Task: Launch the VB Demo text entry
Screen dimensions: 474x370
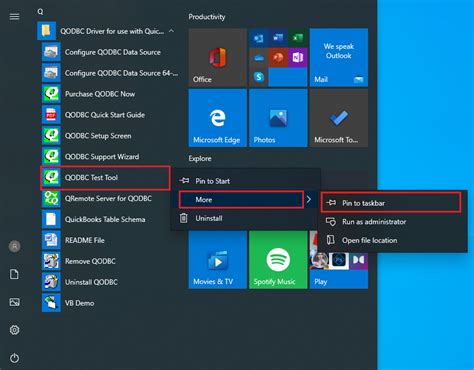Action: tap(79, 303)
